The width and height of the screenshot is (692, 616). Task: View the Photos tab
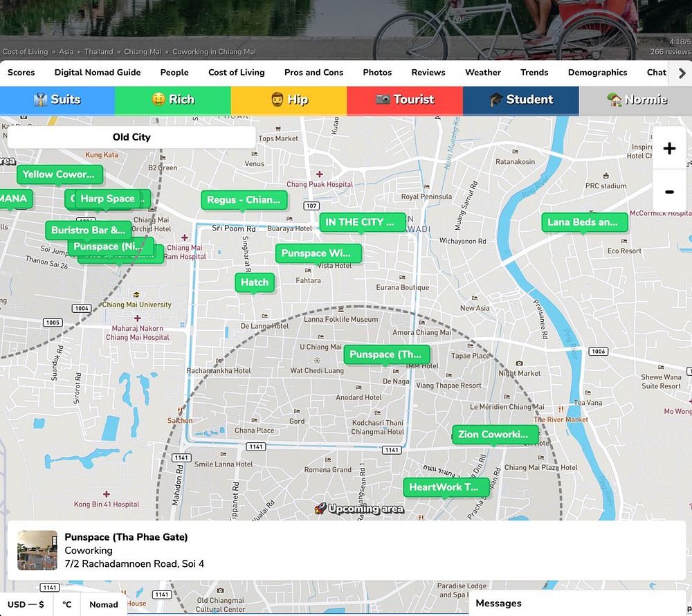377,73
